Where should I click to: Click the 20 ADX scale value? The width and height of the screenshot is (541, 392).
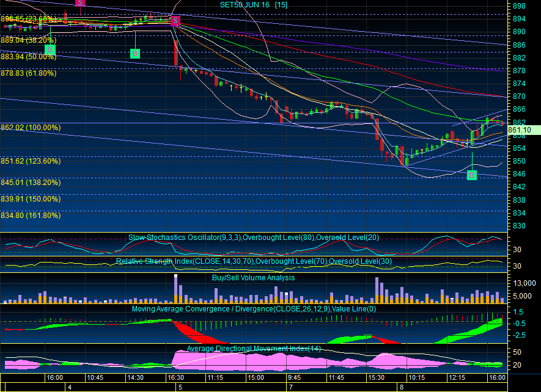point(517,365)
